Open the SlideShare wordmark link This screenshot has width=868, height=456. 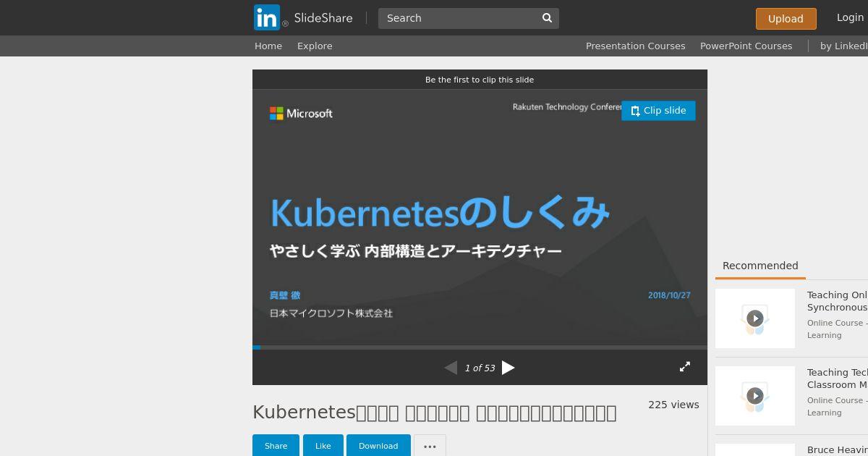click(323, 17)
